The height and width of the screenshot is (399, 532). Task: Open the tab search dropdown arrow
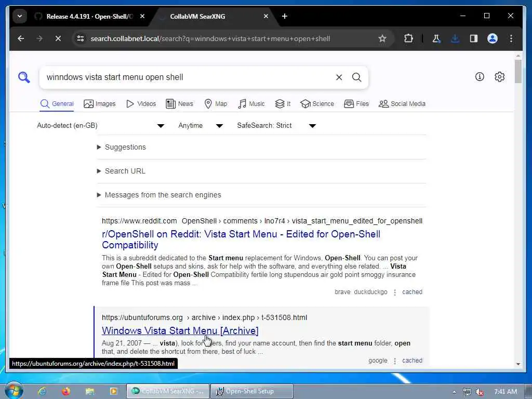click(20, 16)
